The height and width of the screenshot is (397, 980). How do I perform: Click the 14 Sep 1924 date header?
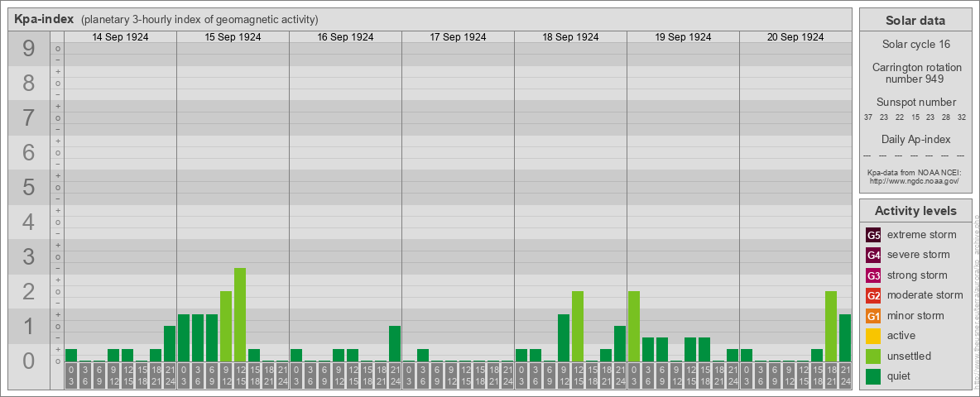click(121, 37)
